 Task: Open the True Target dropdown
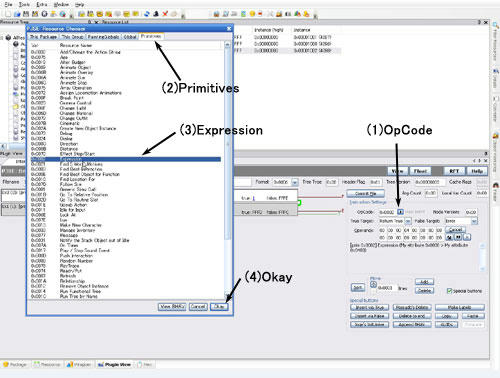coord(408,221)
